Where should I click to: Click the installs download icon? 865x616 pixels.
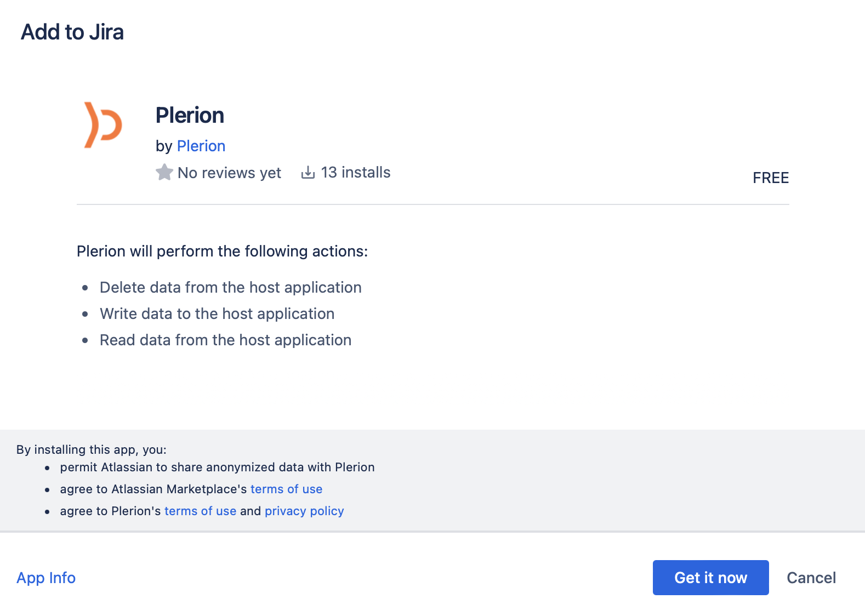pos(308,173)
